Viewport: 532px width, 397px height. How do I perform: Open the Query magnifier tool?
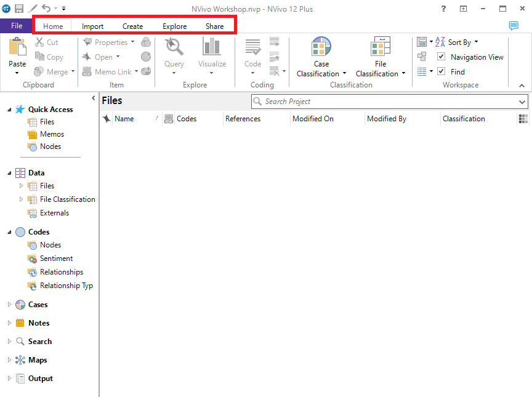pyautogui.click(x=174, y=47)
